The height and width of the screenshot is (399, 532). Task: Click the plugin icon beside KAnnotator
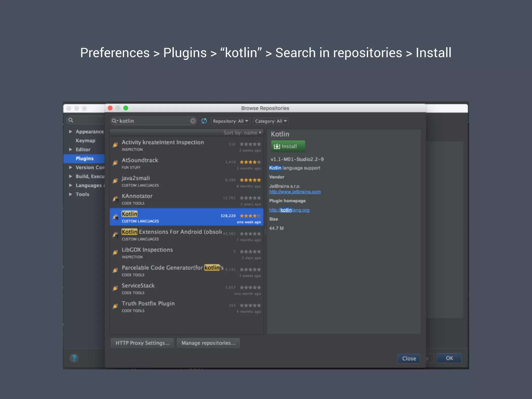(x=115, y=199)
